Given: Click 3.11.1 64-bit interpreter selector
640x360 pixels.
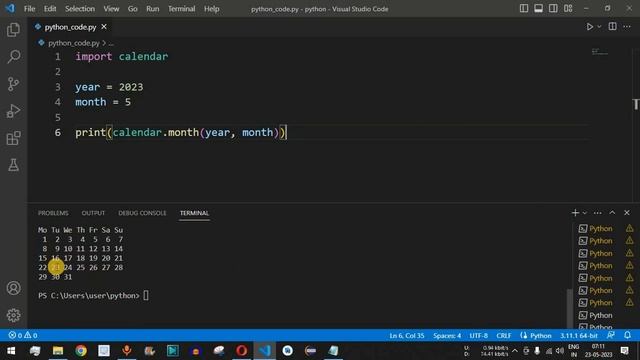Looking at the screenshot, I should pos(579,336).
